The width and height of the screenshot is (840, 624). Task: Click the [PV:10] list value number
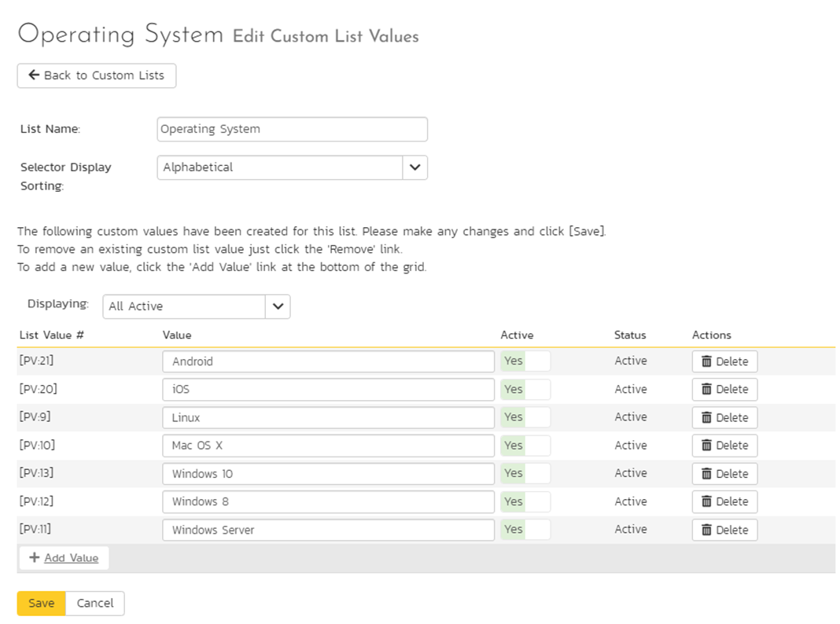(x=37, y=445)
